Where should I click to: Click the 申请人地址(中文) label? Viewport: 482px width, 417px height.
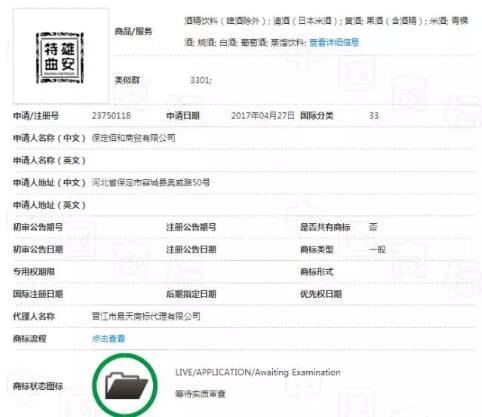[x=49, y=183]
